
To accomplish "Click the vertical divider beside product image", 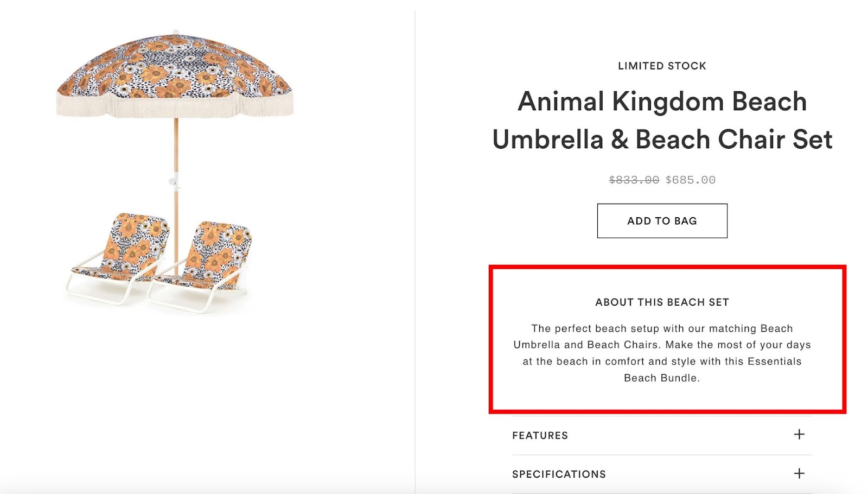I will [x=416, y=244].
